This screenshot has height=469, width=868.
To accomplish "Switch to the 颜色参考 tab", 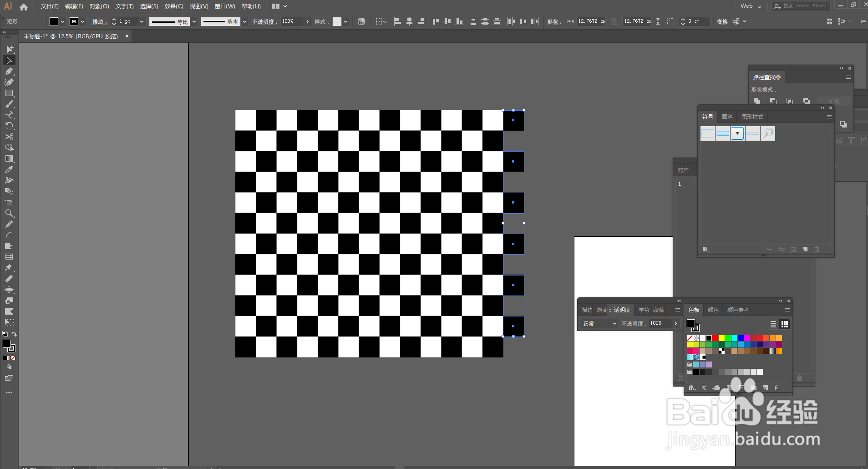I will 738,310.
